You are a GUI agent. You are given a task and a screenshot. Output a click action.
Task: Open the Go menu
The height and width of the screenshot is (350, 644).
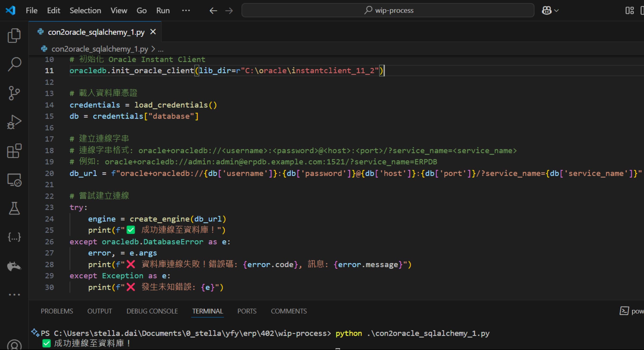(x=141, y=10)
